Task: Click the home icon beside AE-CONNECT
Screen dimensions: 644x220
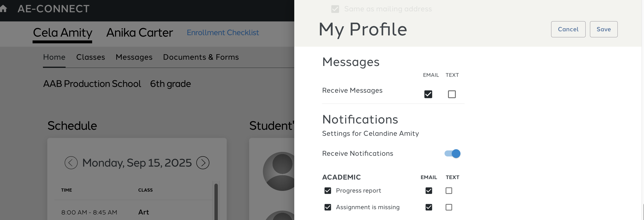Action: pyautogui.click(x=3, y=8)
